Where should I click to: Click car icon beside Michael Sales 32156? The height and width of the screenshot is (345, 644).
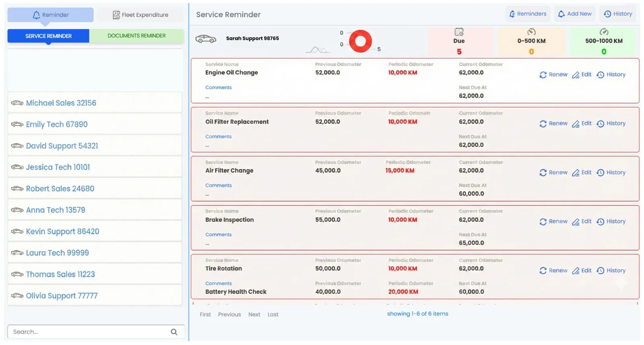[x=17, y=103]
